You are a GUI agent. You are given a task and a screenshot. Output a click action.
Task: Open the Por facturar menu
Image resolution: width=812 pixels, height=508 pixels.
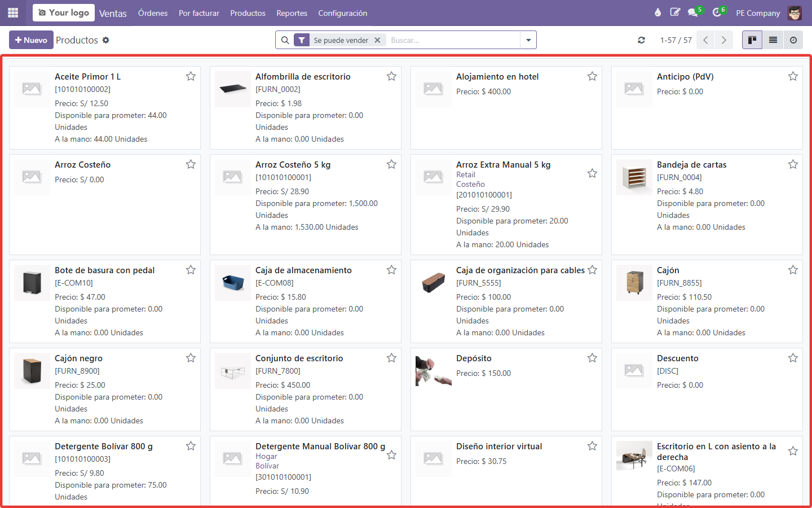click(199, 13)
